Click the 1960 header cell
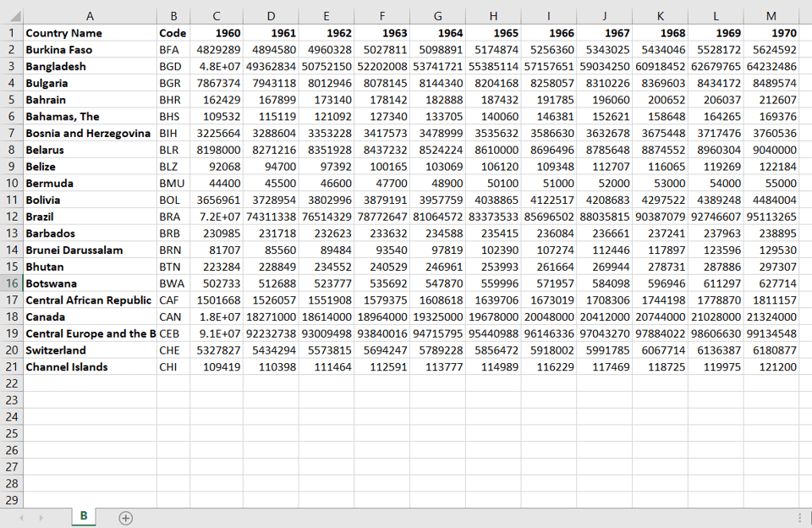812x528 pixels. [x=217, y=33]
